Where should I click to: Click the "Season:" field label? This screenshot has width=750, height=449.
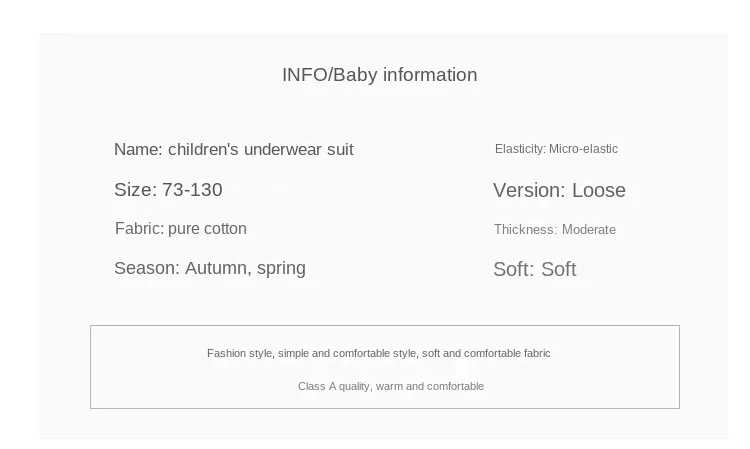pos(147,268)
